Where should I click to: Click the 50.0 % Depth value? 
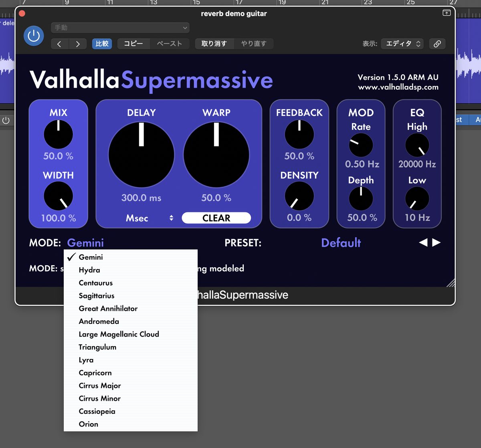point(362,218)
